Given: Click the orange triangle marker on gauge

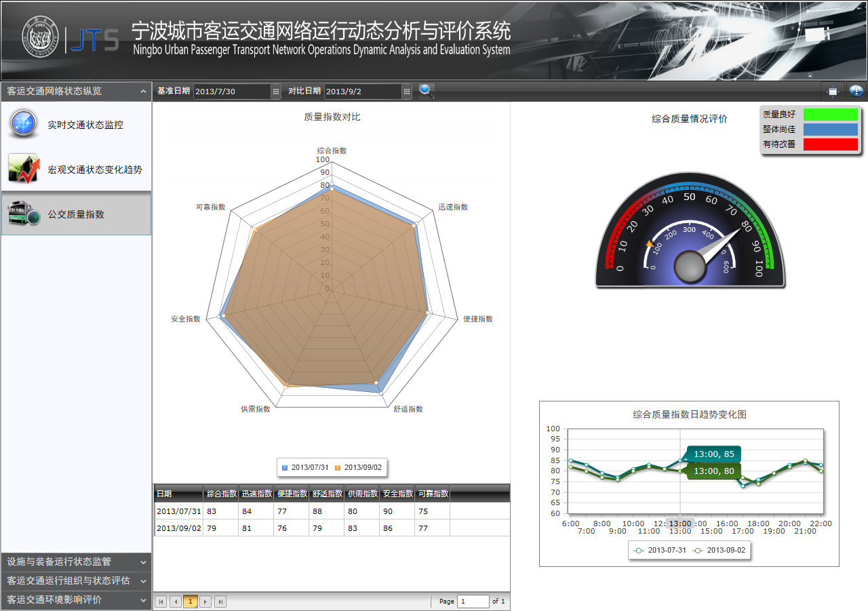Looking at the screenshot, I should tap(650, 243).
